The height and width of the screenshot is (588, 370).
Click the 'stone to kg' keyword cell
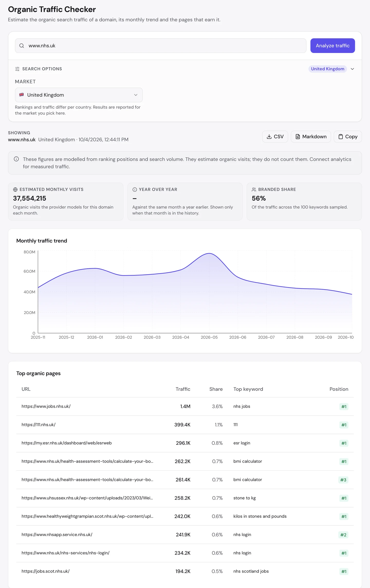(x=245, y=498)
